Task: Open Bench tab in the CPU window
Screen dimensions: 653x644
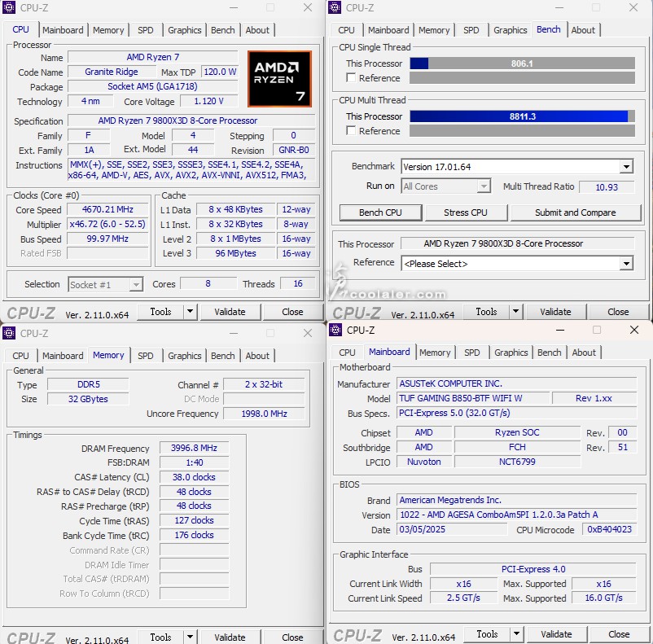Action: (223, 30)
